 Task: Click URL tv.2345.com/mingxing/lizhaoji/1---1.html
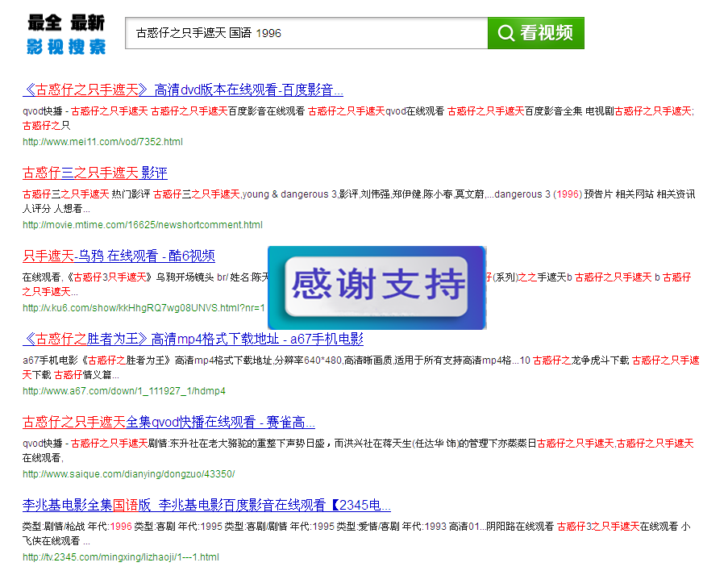(x=121, y=557)
